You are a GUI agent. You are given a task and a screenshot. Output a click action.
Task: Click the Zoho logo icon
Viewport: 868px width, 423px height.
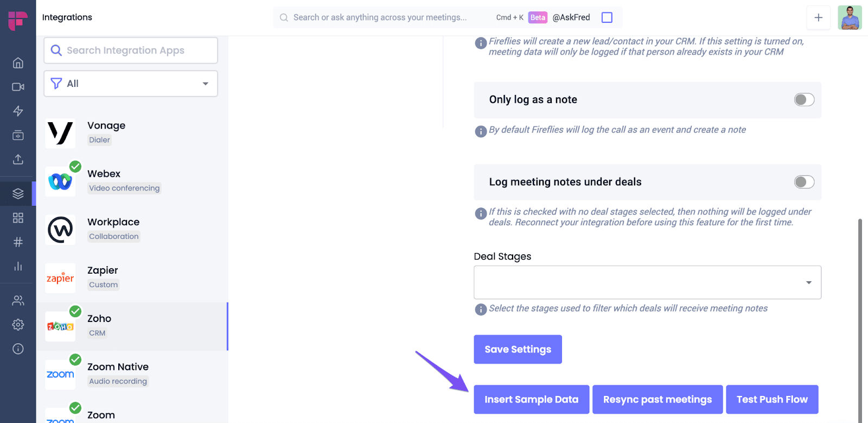(60, 326)
